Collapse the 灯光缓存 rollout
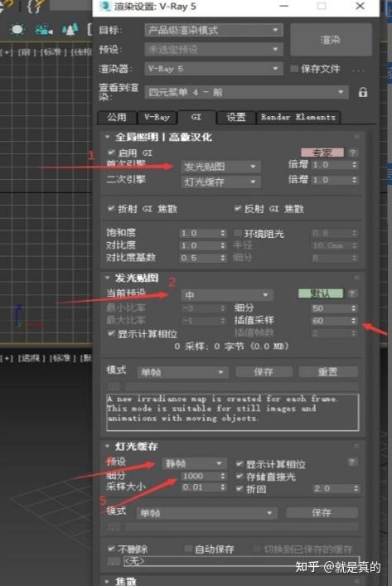Image resolution: width=392 pixels, height=586 pixels. coord(107,446)
